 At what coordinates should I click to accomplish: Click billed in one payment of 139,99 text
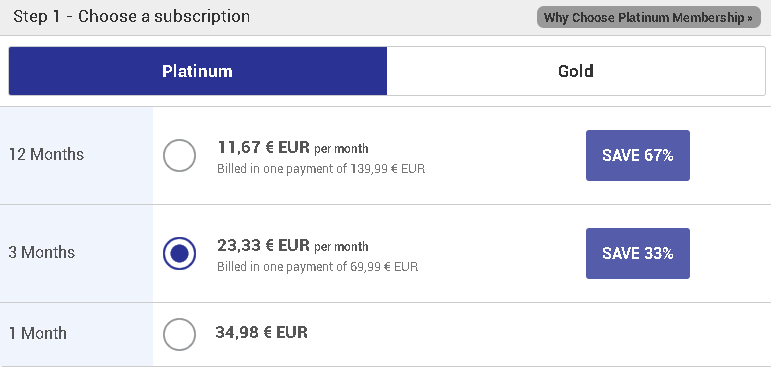321,169
